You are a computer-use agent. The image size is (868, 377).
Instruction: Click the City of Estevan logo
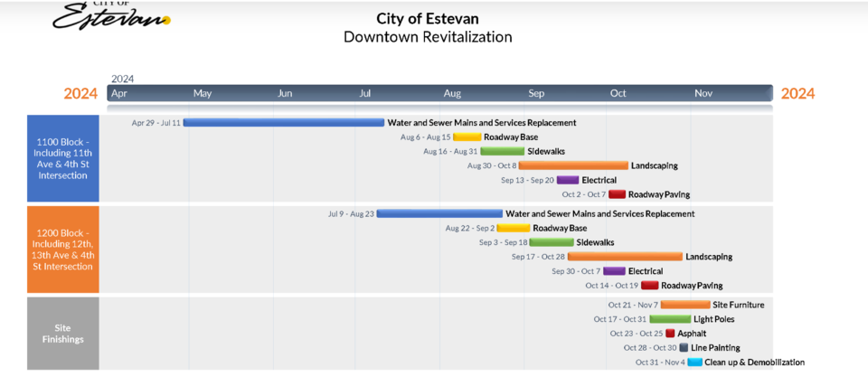(112, 15)
